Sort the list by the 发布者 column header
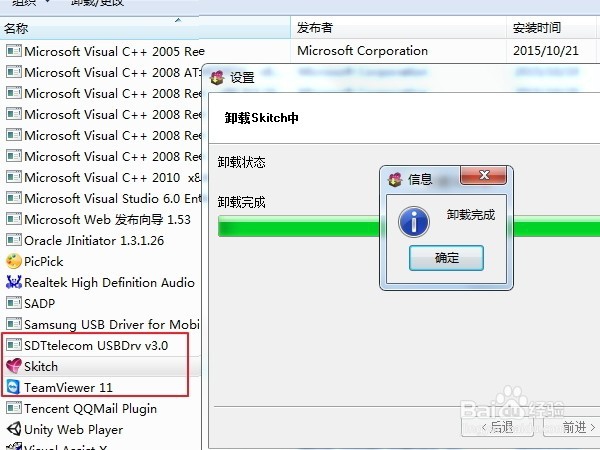This screenshot has width=600, height=450. [398, 28]
